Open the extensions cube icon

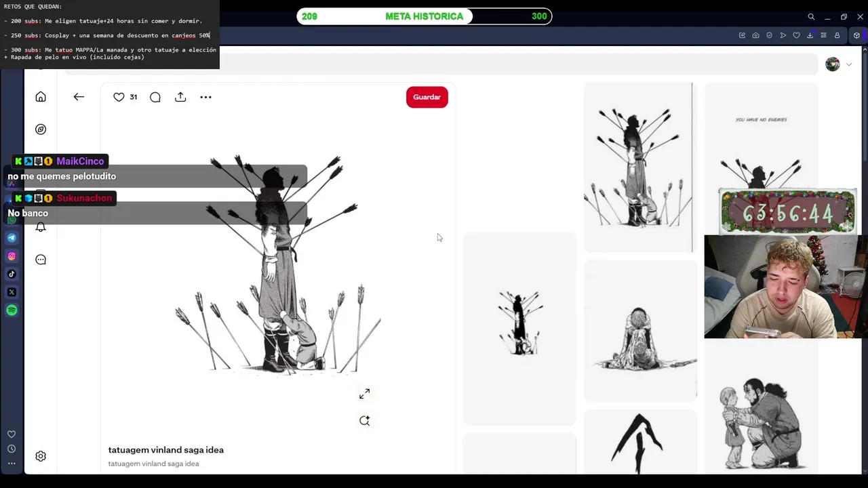point(857,35)
